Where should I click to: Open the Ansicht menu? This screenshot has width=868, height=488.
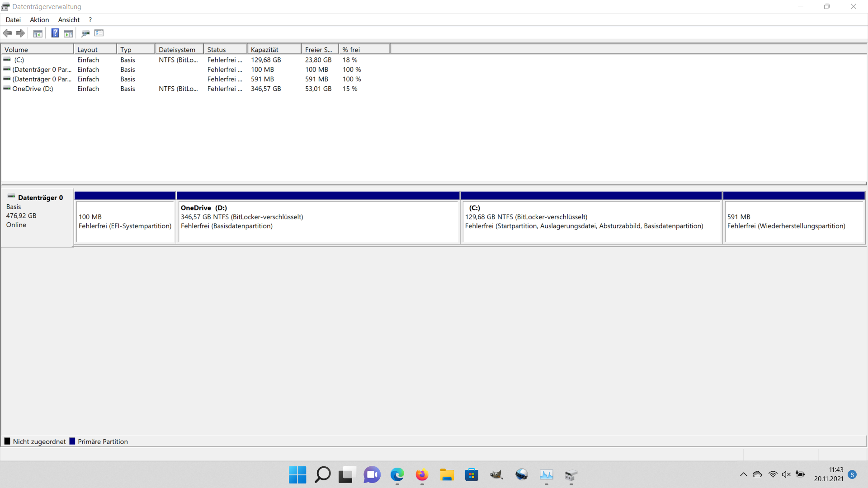tap(69, 20)
